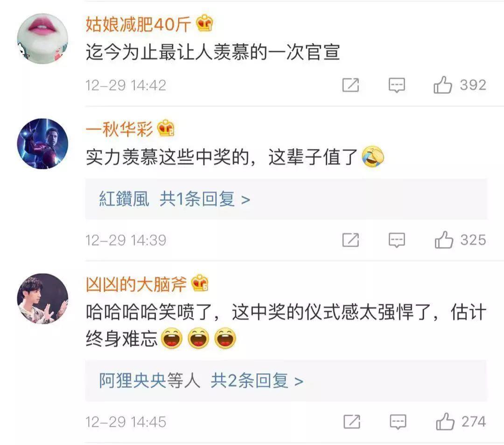Reply to the 12-29 14:45 comment
504x445 pixels.
click(398, 422)
